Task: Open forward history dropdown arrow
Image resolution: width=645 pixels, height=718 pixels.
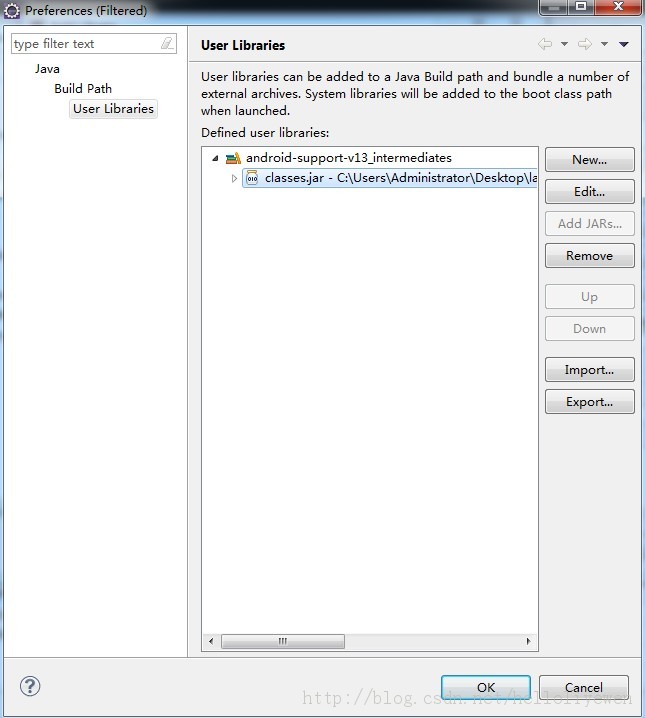Action: click(x=604, y=44)
